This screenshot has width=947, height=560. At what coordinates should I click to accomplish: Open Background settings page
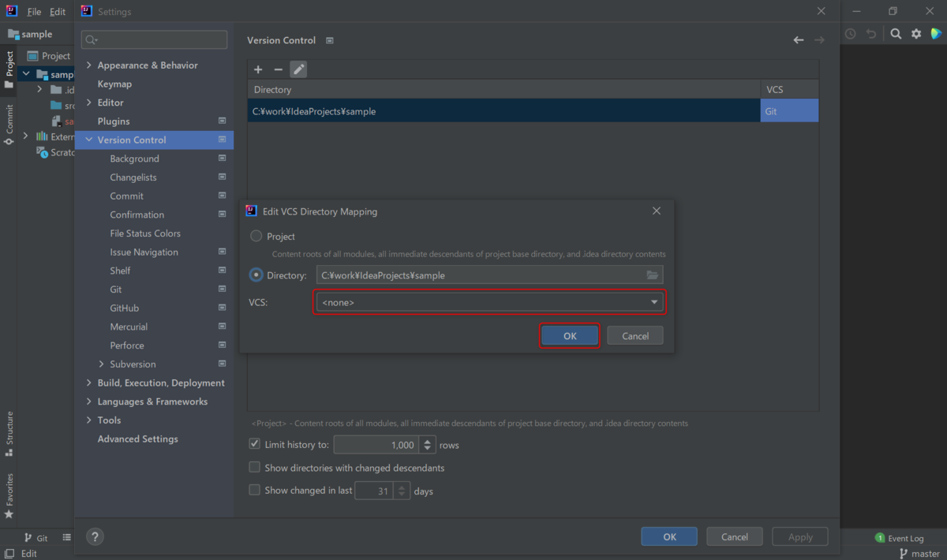pos(134,159)
